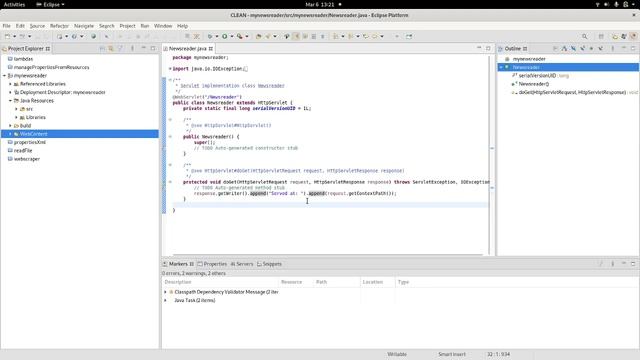Click the Save toolbar icon
Screen dimensions: 640x360
38,36
